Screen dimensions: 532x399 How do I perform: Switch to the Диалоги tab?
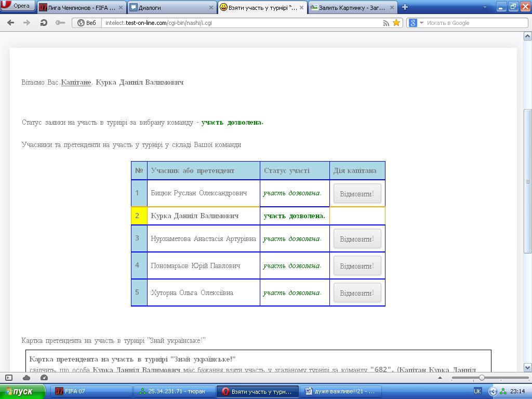click(171, 7)
